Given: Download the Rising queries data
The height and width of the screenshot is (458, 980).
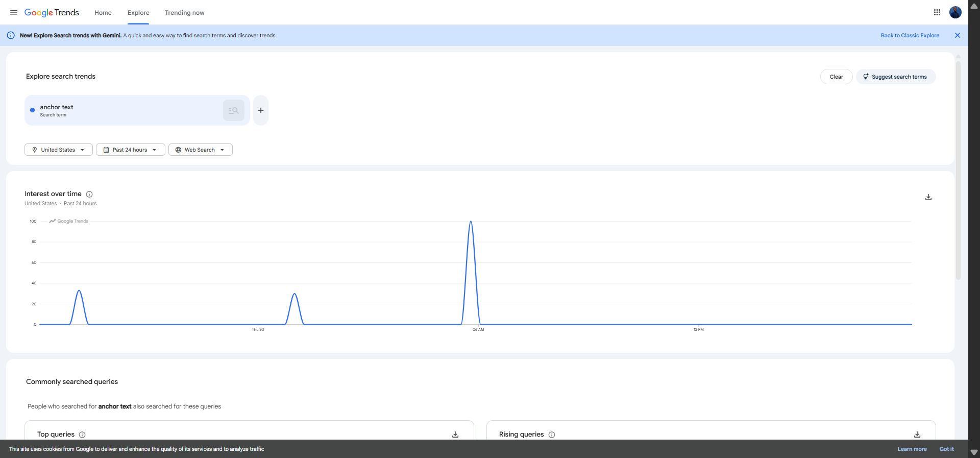Looking at the screenshot, I should click(x=917, y=435).
